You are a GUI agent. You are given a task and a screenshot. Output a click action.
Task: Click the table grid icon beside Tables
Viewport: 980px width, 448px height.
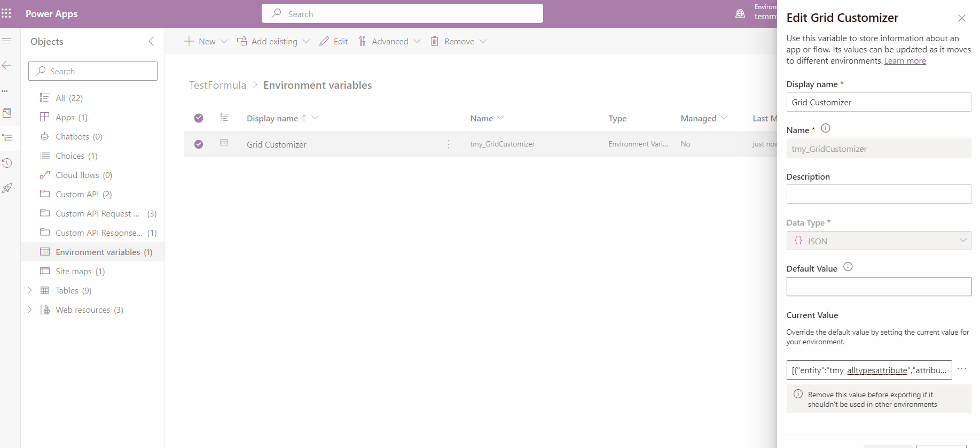coord(45,290)
